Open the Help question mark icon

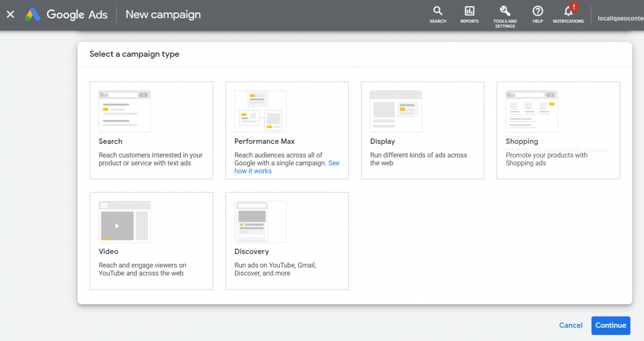point(537,14)
